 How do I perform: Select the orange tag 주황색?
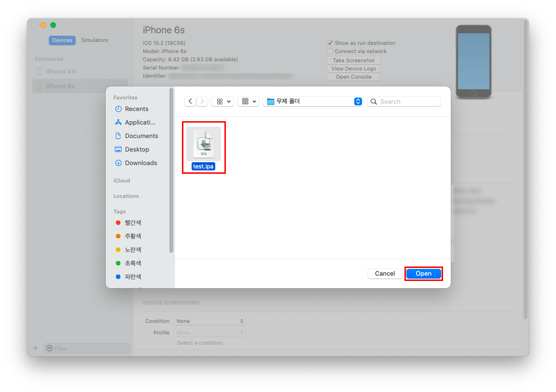133,236
